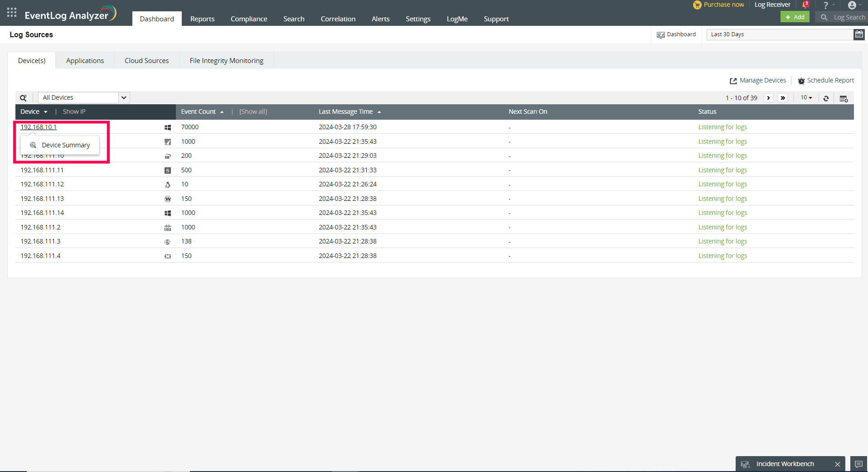Click Listening for logs status for 192.168.111.4
This screenshot has height=472, width=868.
click(723, 256)
